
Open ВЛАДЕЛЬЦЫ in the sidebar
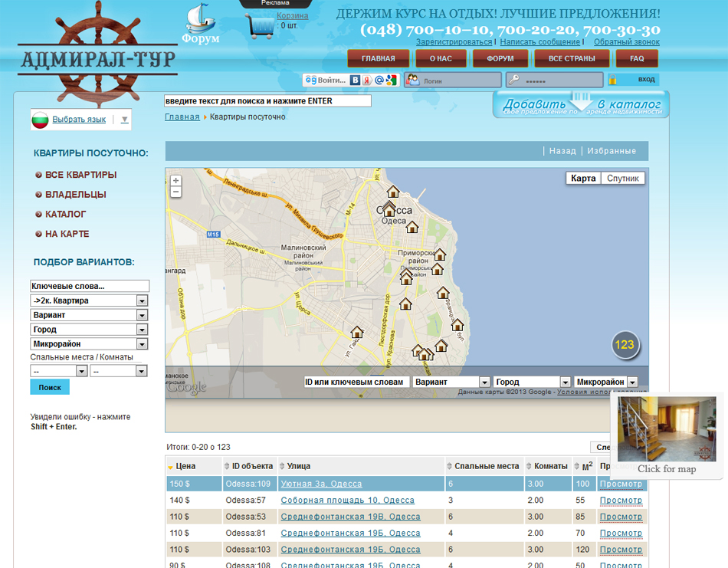(76, 194)
